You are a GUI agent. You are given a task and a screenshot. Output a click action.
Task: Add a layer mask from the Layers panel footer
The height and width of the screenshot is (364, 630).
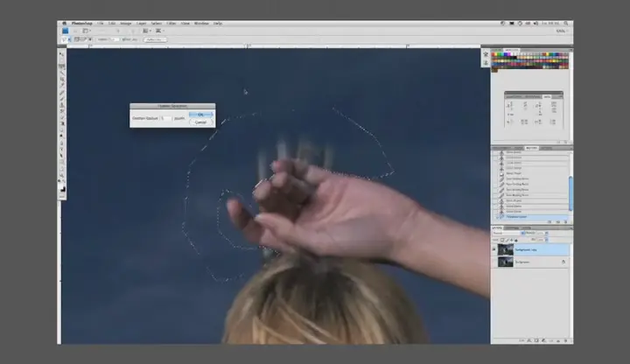[x=536, y=340]
